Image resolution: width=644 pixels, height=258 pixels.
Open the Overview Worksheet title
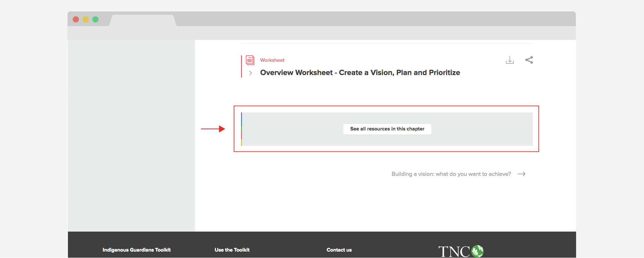point(360,72)
